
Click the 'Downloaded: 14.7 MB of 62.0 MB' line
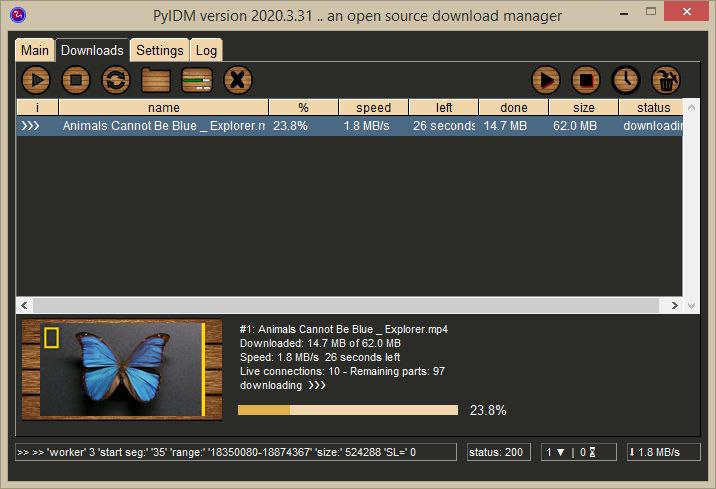click(320, 343)
